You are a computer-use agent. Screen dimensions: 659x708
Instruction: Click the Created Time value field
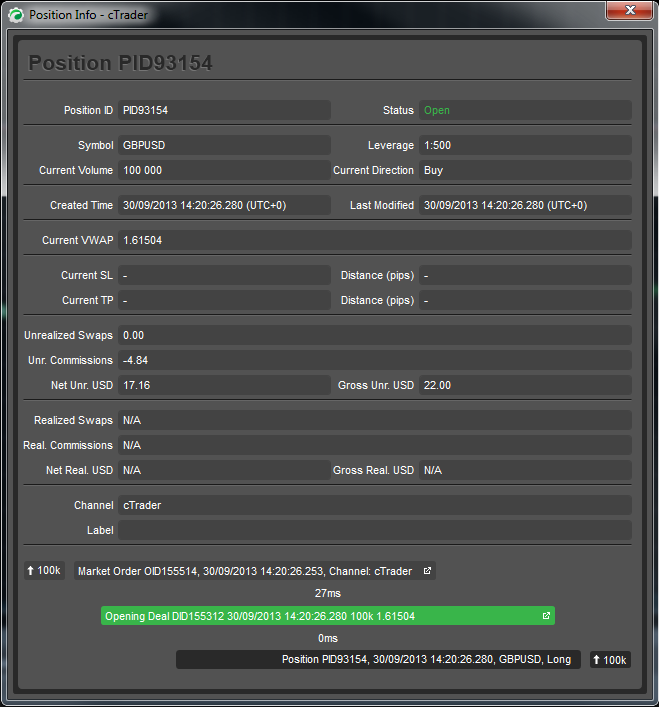[x=224, y=205]
